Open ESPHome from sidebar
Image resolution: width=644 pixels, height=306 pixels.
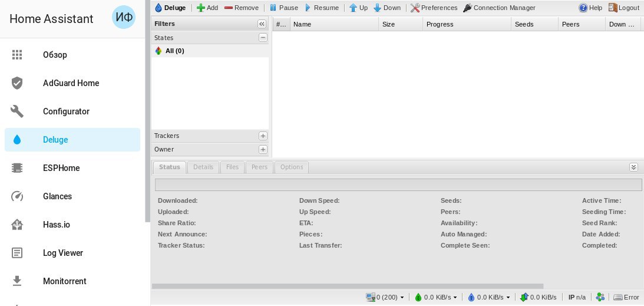[72, 168]
